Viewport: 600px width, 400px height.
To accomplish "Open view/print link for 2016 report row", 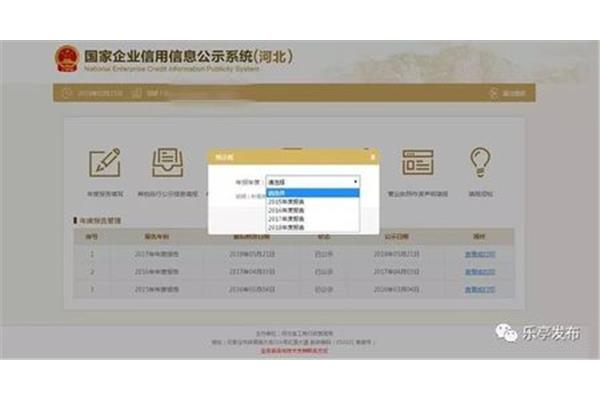I will (x=480, y=272).
